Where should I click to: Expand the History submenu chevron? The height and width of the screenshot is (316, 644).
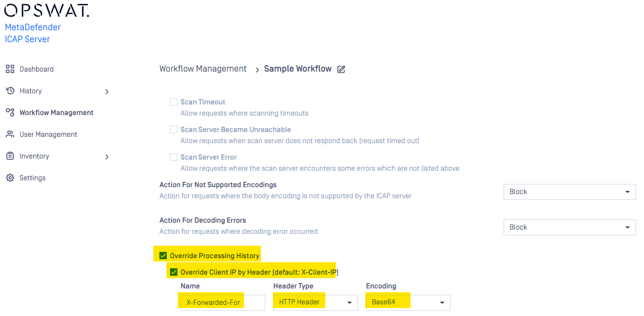point(107,92)
